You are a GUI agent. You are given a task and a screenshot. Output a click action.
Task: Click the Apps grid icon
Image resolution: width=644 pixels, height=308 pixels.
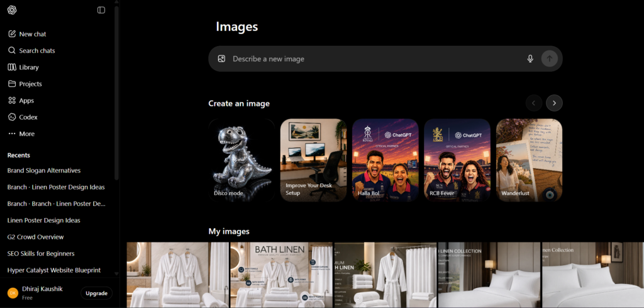click(12, 100)
